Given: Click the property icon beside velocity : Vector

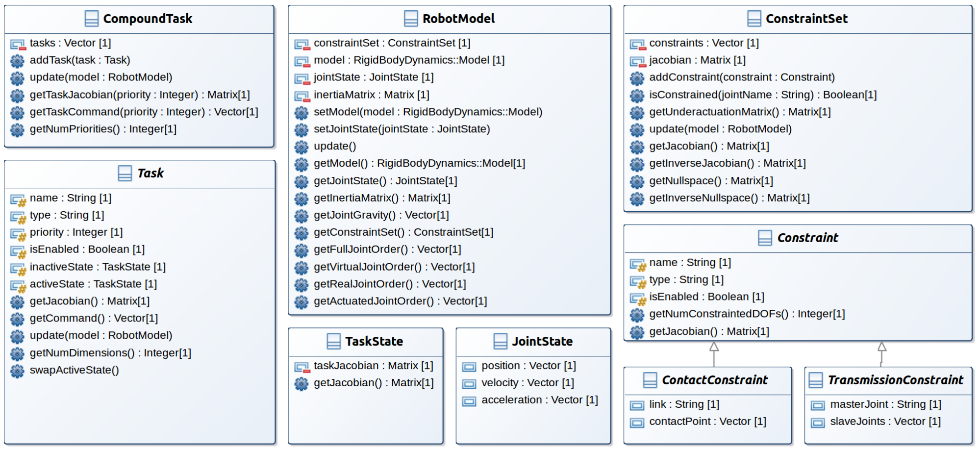Looking at the screenshot, I should [469, 383].
